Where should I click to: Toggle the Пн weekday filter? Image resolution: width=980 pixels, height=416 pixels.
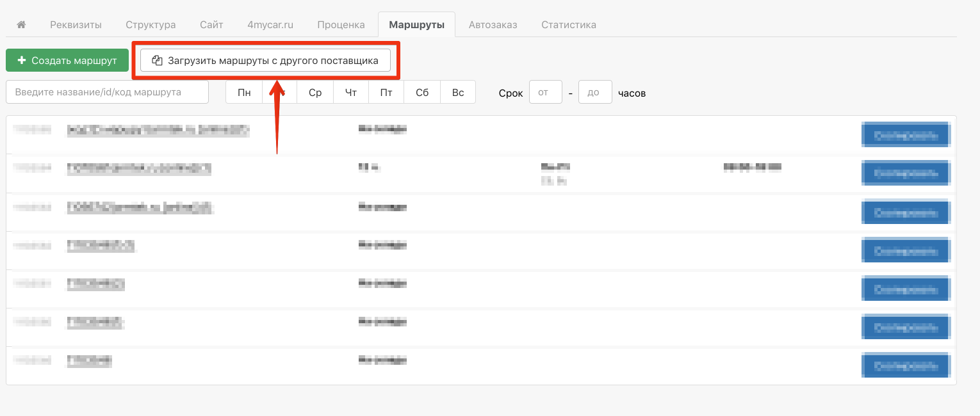[244, 92]
